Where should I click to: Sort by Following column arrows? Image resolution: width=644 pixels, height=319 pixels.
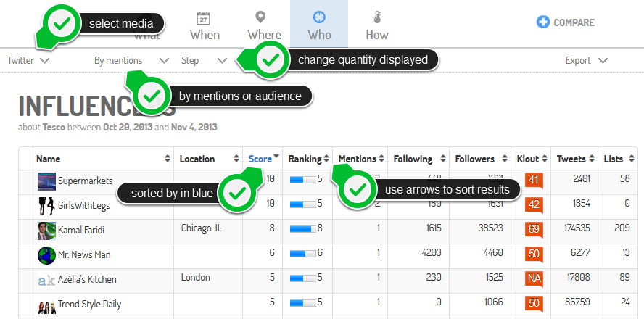point(443,159)
